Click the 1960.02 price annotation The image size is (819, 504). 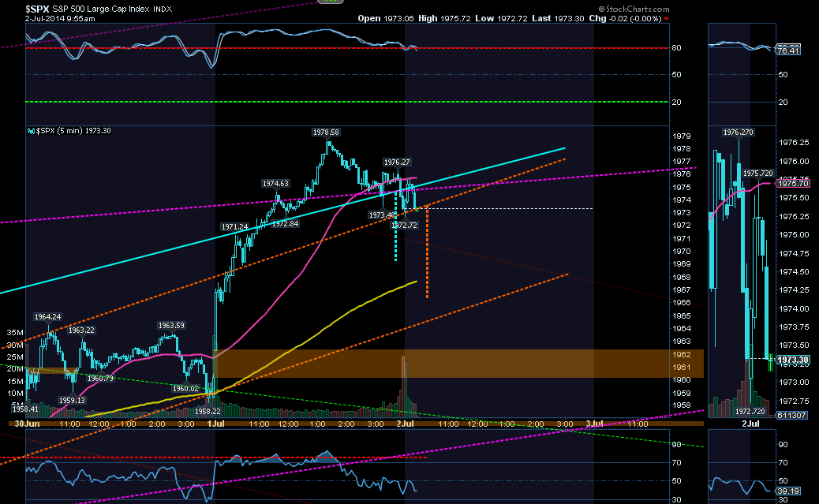coord(186,389)
